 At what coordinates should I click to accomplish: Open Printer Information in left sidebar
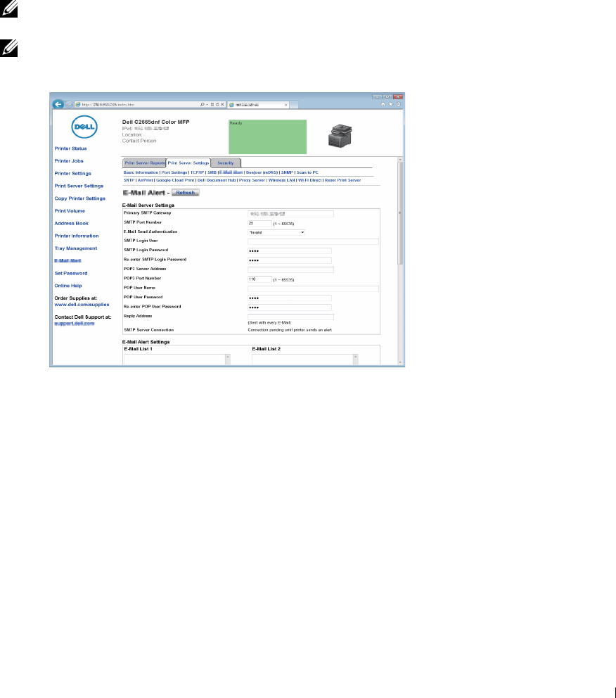(77, 236)
